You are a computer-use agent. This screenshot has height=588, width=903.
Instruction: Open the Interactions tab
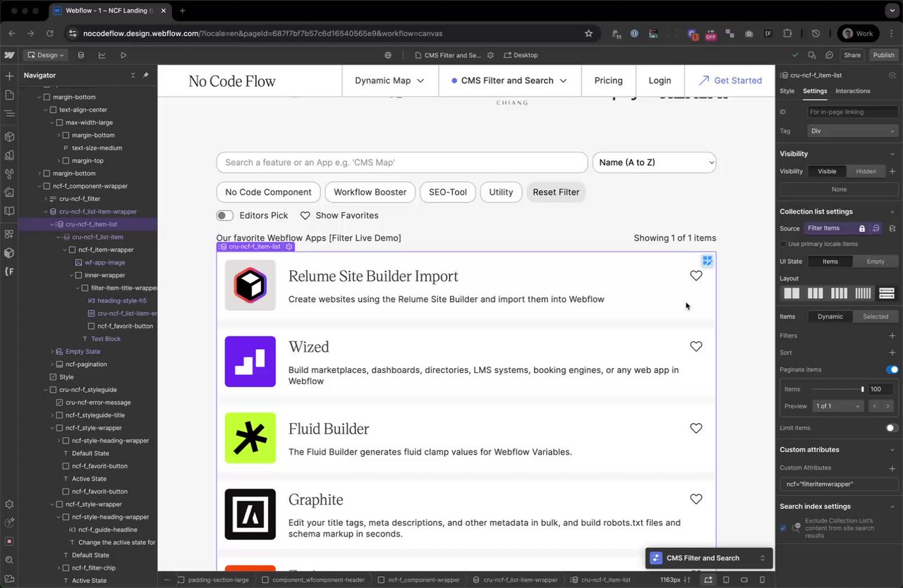852,91
